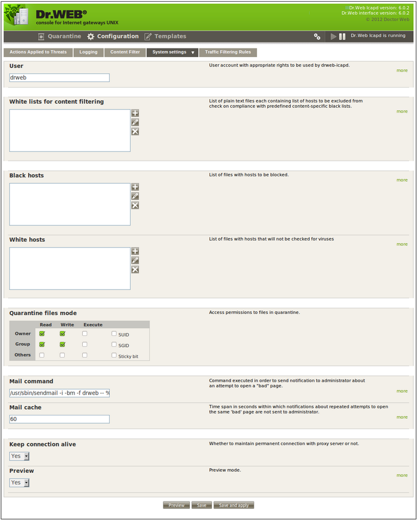Switch to Content Filter tab

click(125, 52)
